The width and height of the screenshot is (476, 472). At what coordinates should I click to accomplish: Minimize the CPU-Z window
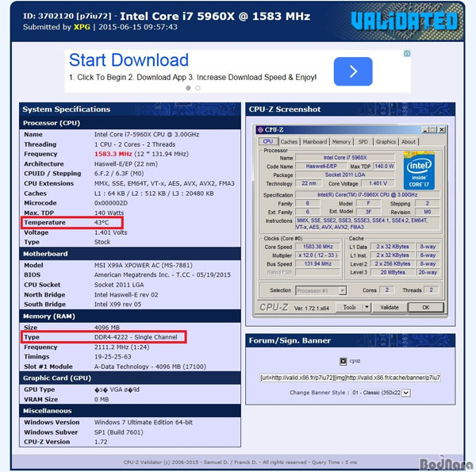point(425,130)
